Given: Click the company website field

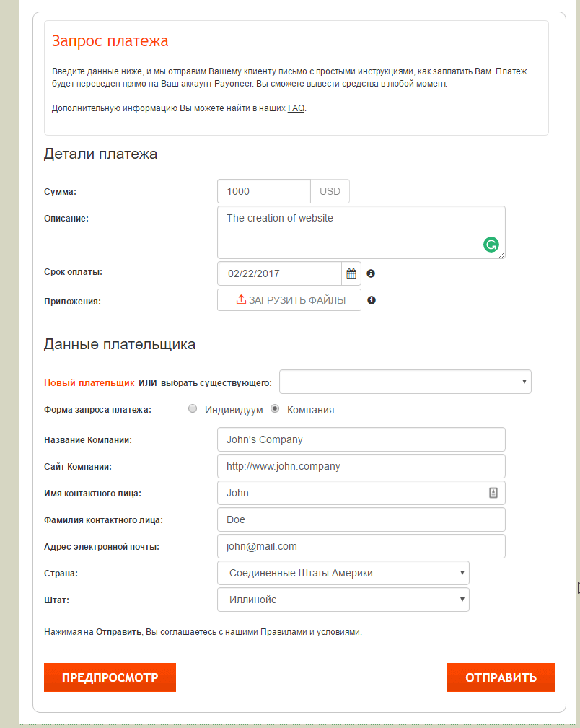Looking at the screenshot, I should (x=361, y=466).
